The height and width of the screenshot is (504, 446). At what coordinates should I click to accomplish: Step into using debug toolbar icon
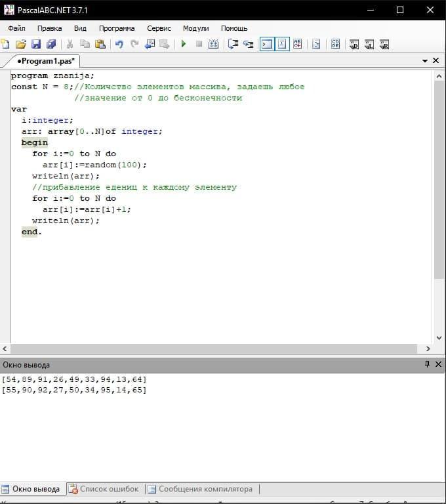[249, 44]
